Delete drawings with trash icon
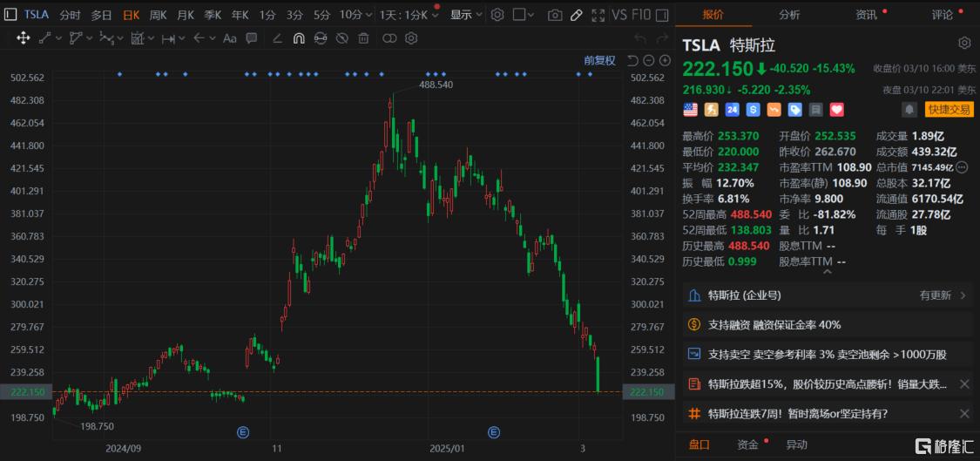Viewport: 980px width, 461px height. [363, 39]
